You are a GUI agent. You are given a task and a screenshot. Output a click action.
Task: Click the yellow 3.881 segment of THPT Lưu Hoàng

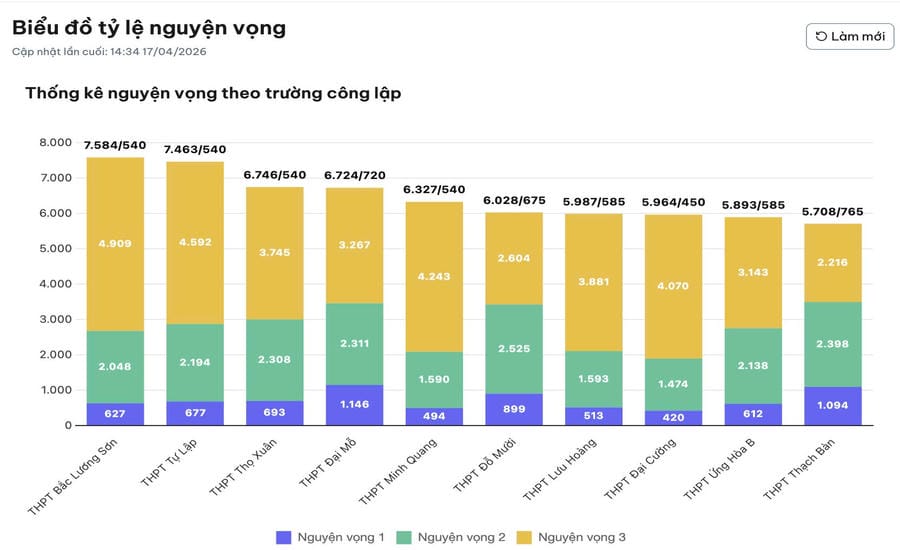tap(594, 281)
